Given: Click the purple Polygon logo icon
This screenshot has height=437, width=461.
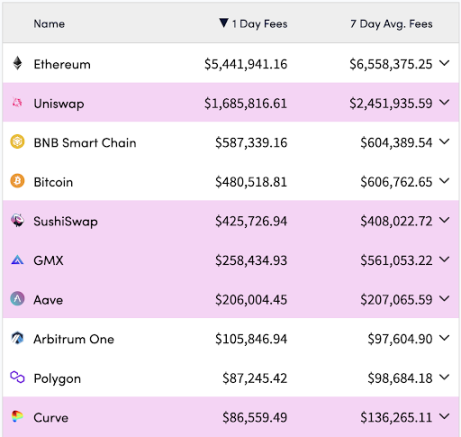Looking at the screenshot, I should (17, 377).
